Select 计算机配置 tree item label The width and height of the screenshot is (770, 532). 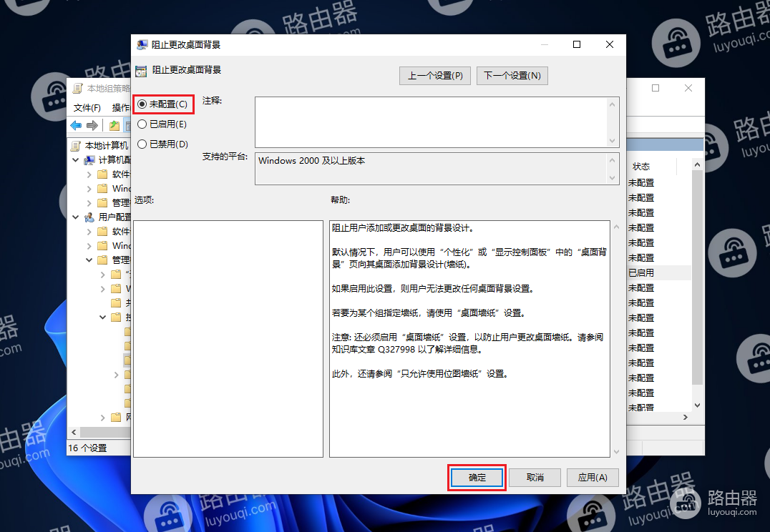pyautogui.click(x=115, y=160)
